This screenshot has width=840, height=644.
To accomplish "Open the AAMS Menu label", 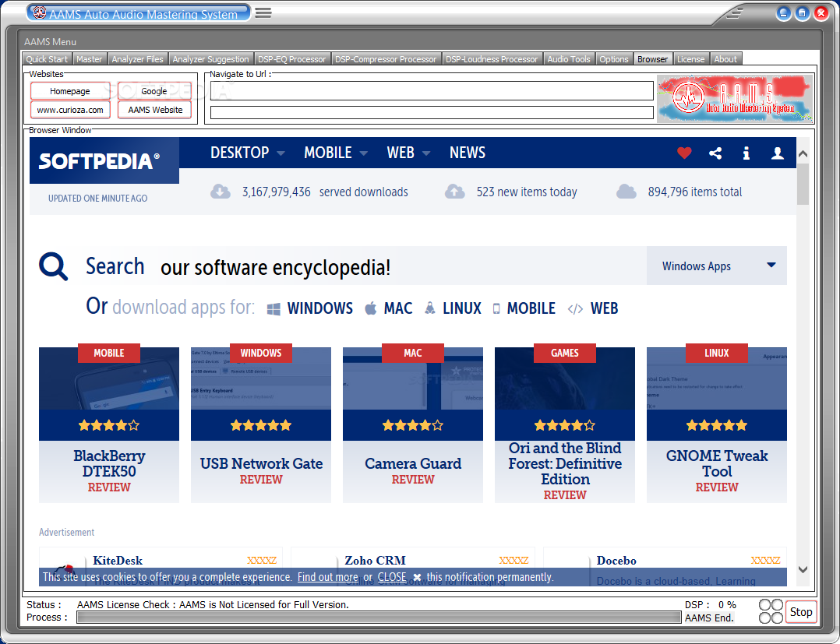I will coord(51,42).
